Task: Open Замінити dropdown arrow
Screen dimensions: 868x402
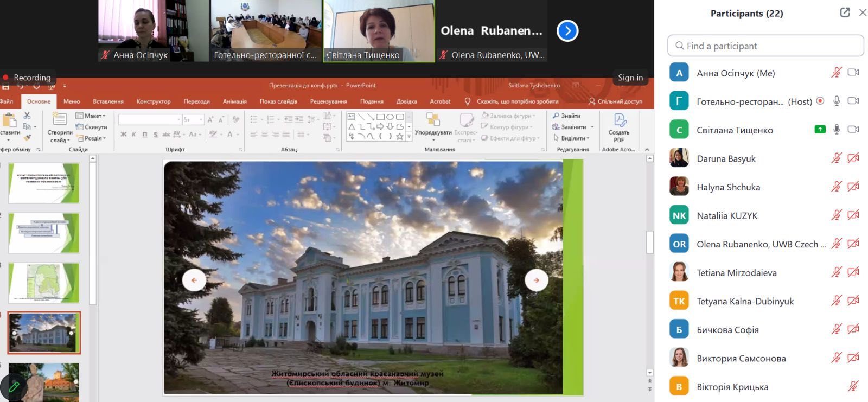Action: (x=592, y=127)
